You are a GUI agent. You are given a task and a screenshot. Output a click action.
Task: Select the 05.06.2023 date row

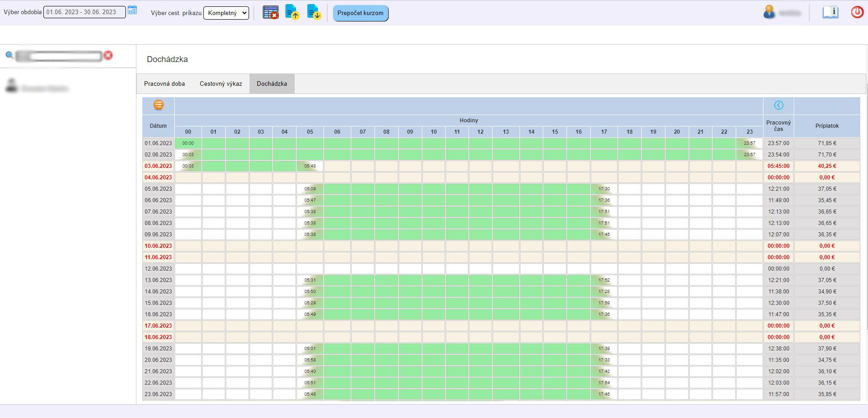158,189
